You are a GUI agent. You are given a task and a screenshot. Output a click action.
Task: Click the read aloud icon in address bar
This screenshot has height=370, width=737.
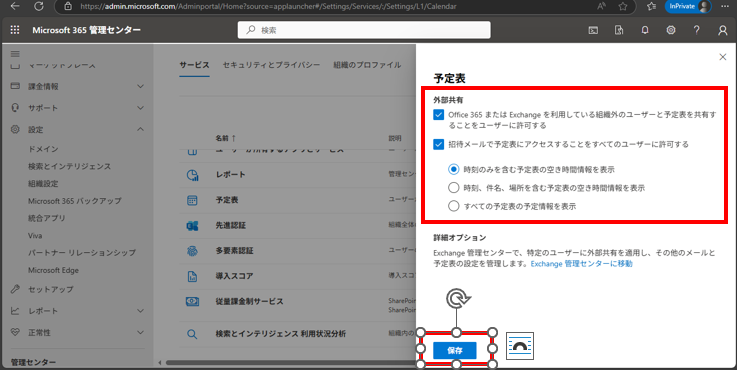click(601, 6)
